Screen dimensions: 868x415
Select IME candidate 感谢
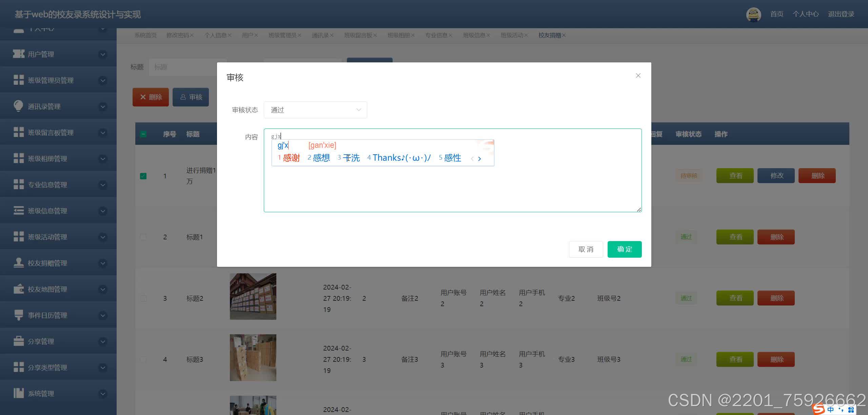(291, 158)
